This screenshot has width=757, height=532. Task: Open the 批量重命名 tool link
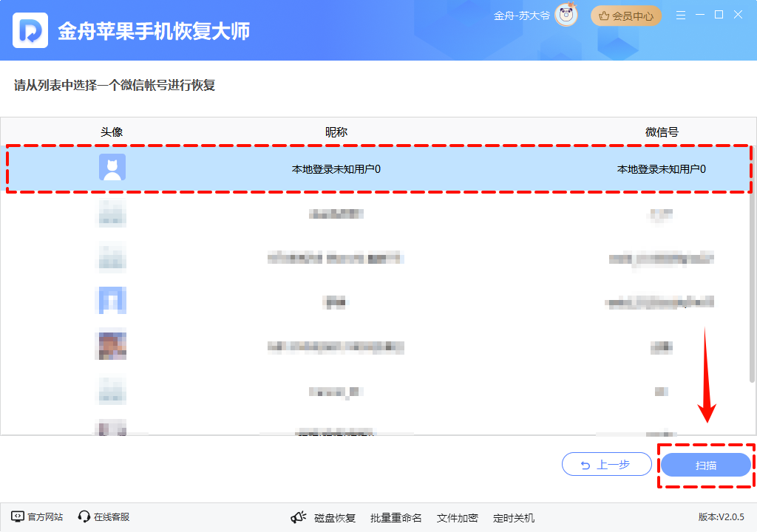point(396,518)
